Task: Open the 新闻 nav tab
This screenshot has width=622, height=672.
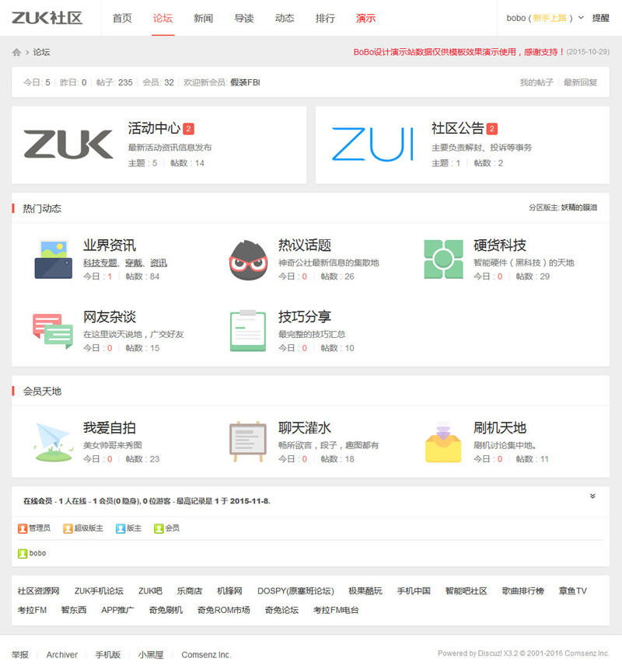Action: pyautogui.click(x=204, y=18)
